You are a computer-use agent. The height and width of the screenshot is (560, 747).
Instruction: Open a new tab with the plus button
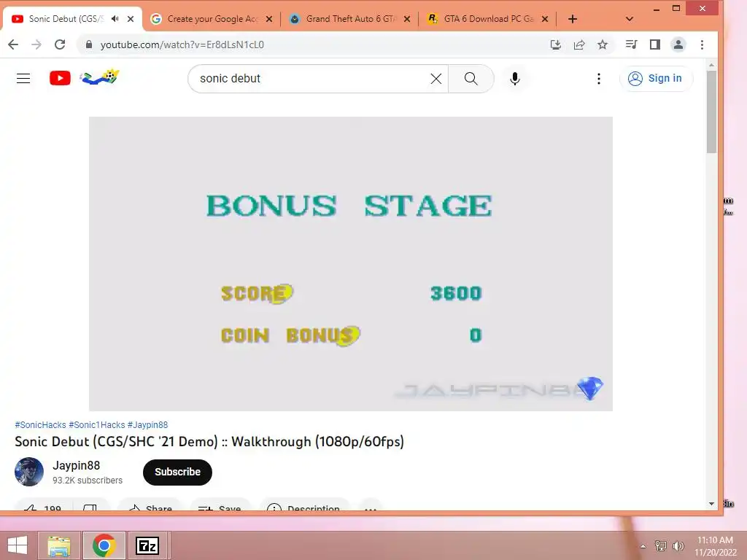coord(573,19)
